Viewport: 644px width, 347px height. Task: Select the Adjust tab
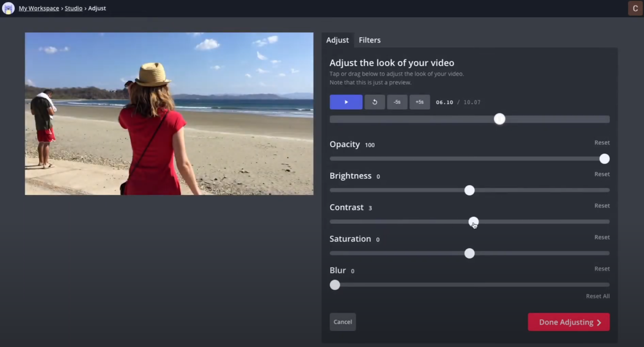[337, 40]
